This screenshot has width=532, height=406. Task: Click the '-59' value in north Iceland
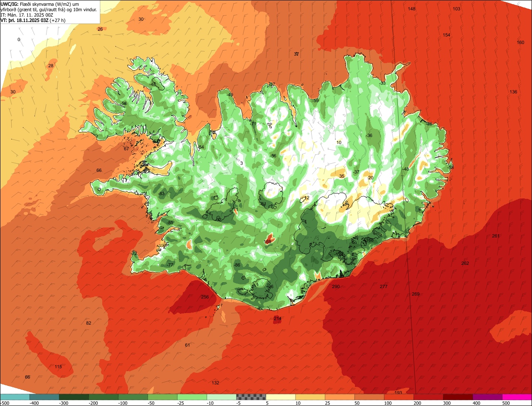coord(315,100)
